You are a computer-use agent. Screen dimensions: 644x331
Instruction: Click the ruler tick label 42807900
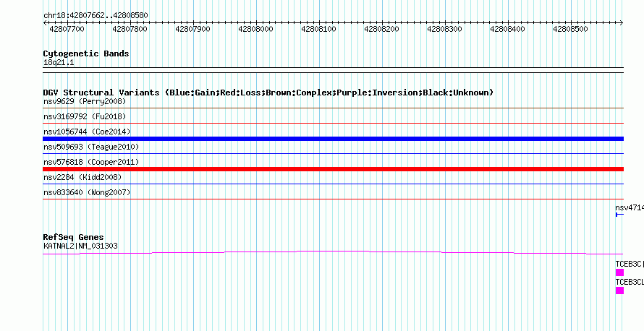[x=192, y=29]
